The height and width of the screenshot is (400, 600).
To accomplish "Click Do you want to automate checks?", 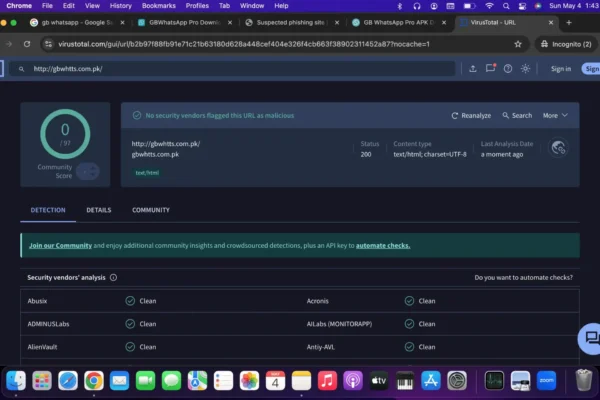I will click(523, 278).
